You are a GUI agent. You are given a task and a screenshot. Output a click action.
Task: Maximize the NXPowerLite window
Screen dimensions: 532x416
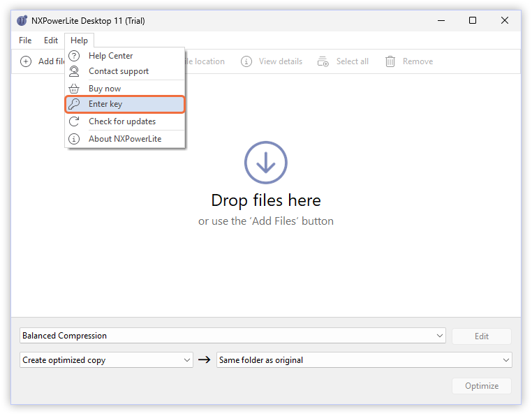[x=472, y=20]
